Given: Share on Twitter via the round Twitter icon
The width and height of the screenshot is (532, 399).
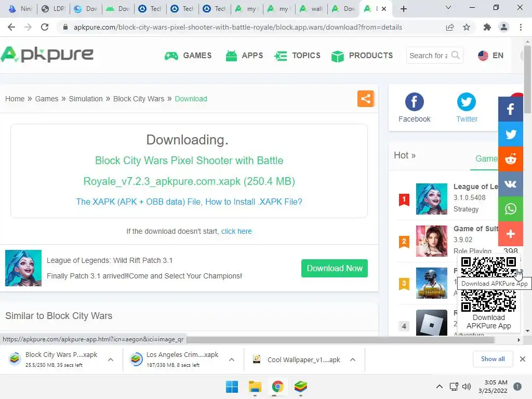Looking at the screenshot, I should pyautogui.click(x=467, y=102).
